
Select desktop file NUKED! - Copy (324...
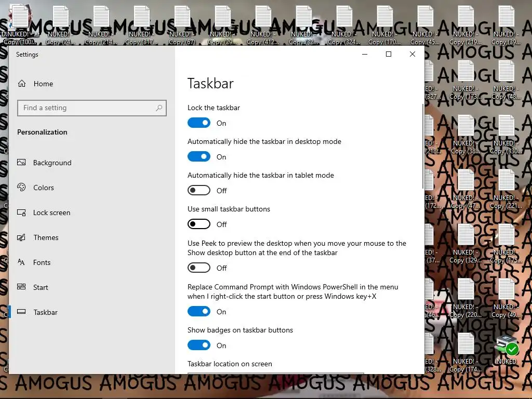point(344,25)
